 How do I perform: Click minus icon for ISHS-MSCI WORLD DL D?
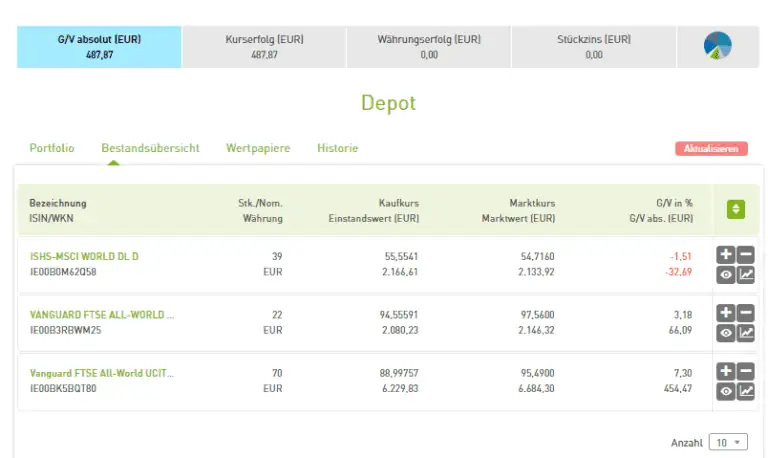click(745, 255)
